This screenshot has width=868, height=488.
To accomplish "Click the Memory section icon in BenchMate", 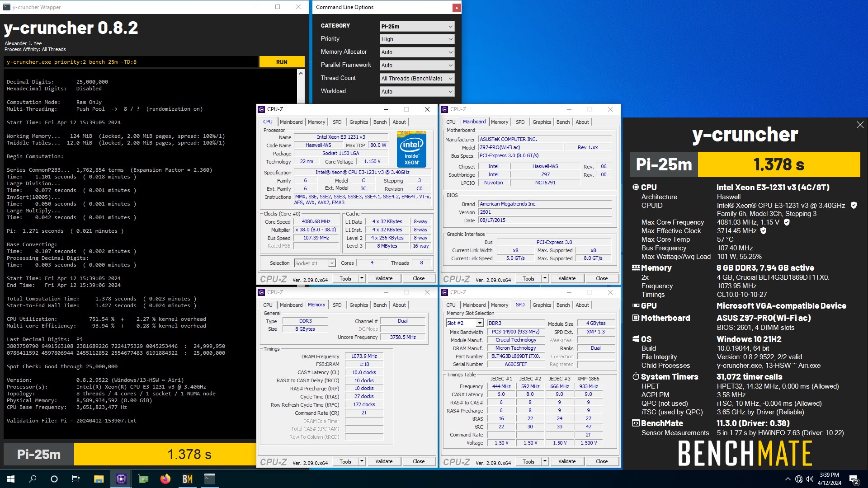I will (636, 267).
